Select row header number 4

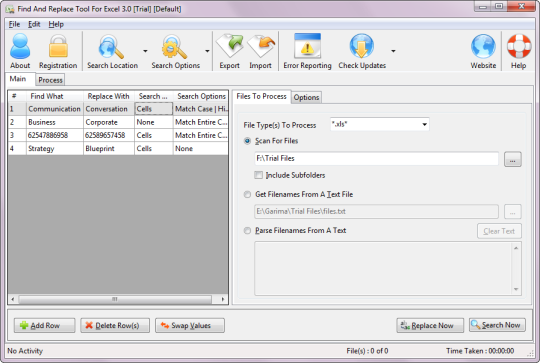point(17,149)
